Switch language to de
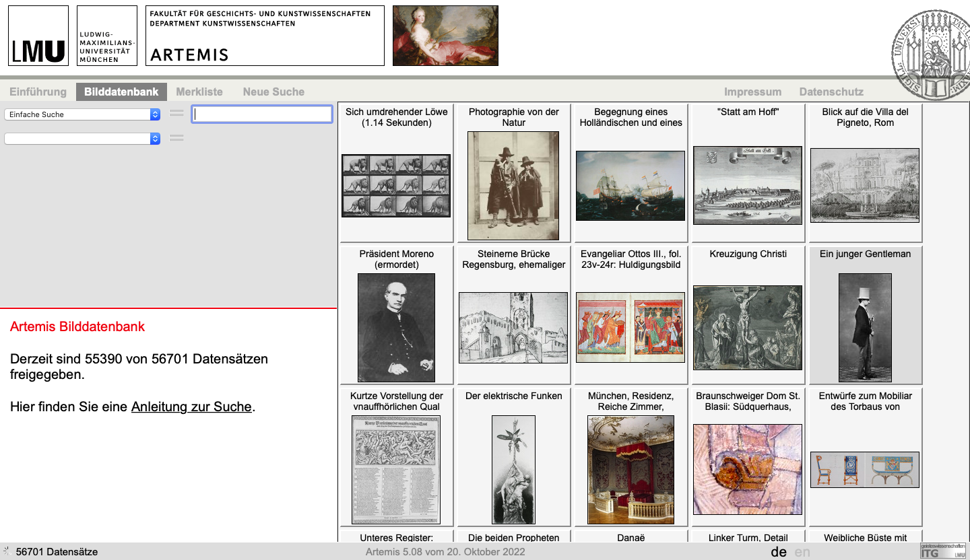The width and height of the screenshot is (970, 560). (779, 552)
